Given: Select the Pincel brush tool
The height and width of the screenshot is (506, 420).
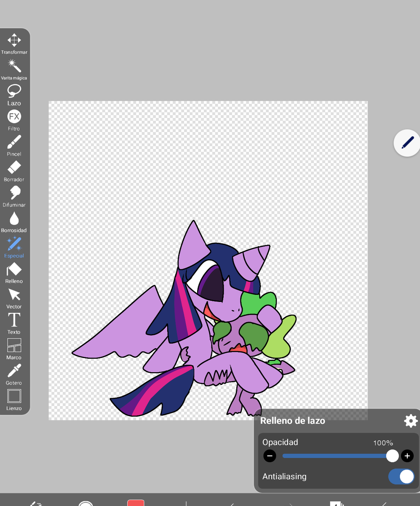Looking at the screenshot, I should coord(14,145).
